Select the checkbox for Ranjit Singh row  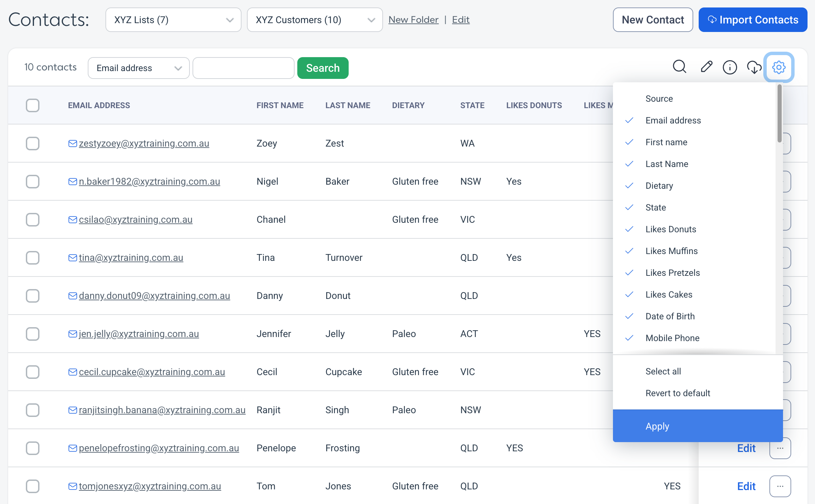click(33, 410)
